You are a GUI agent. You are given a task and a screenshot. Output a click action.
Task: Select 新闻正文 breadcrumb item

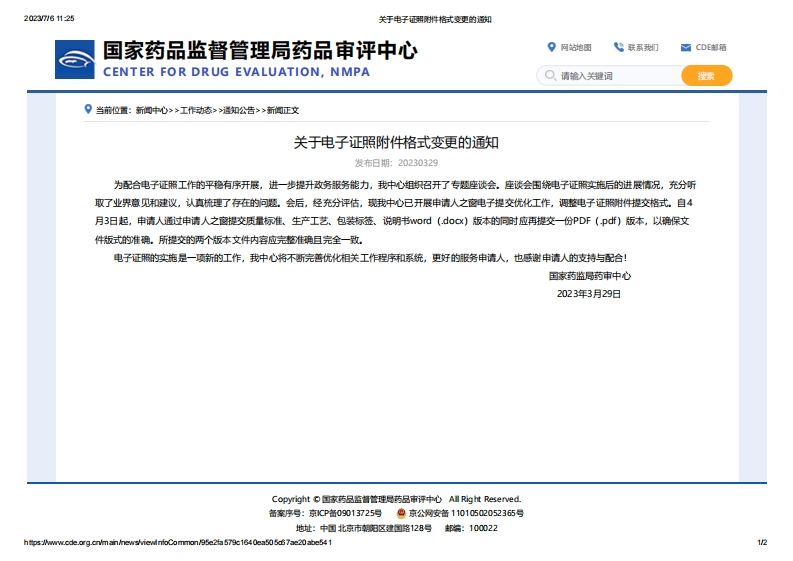tap(282, 110)
